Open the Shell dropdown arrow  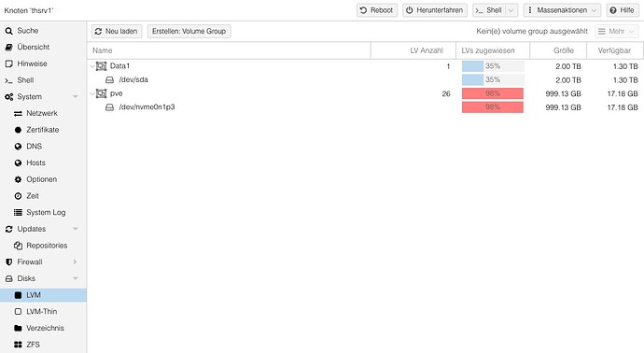click(511, 10)
